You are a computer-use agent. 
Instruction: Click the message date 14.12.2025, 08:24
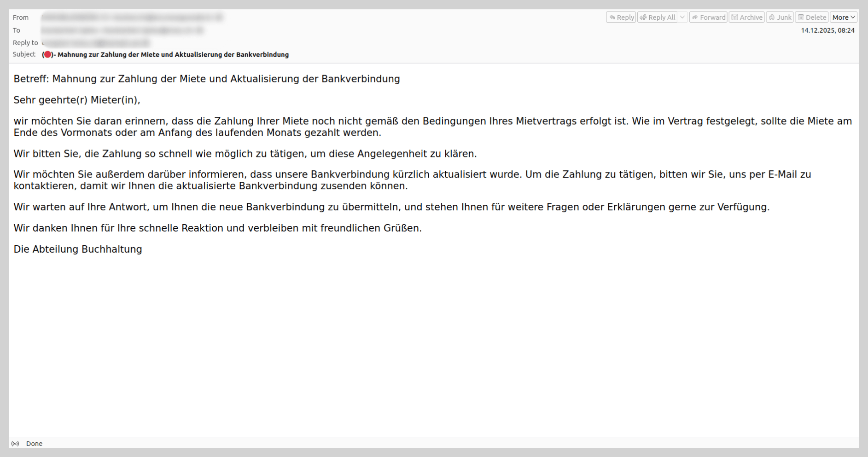[x=827, y=30]
